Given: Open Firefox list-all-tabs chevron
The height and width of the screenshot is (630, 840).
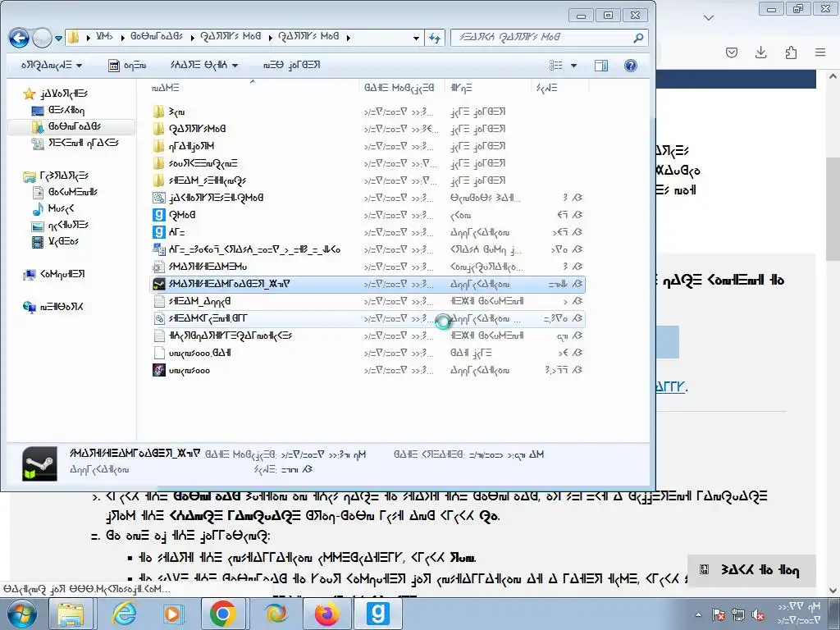Looking at the screenshot, I should (708, 18).
